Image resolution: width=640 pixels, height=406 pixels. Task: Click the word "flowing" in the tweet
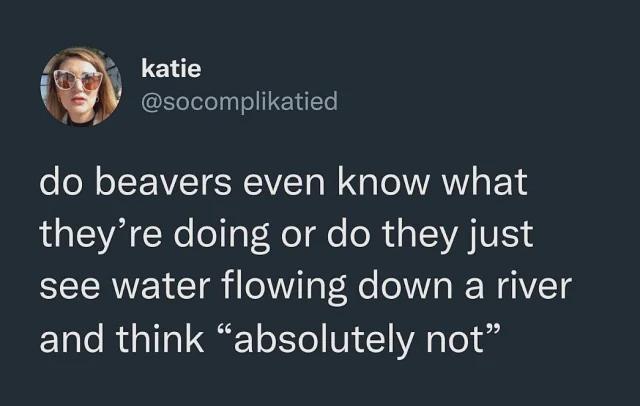tap(274, 289)
